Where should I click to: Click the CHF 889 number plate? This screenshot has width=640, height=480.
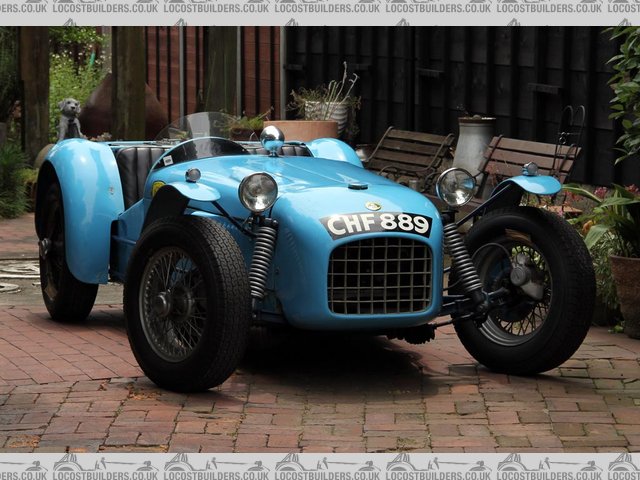(378, 224)
